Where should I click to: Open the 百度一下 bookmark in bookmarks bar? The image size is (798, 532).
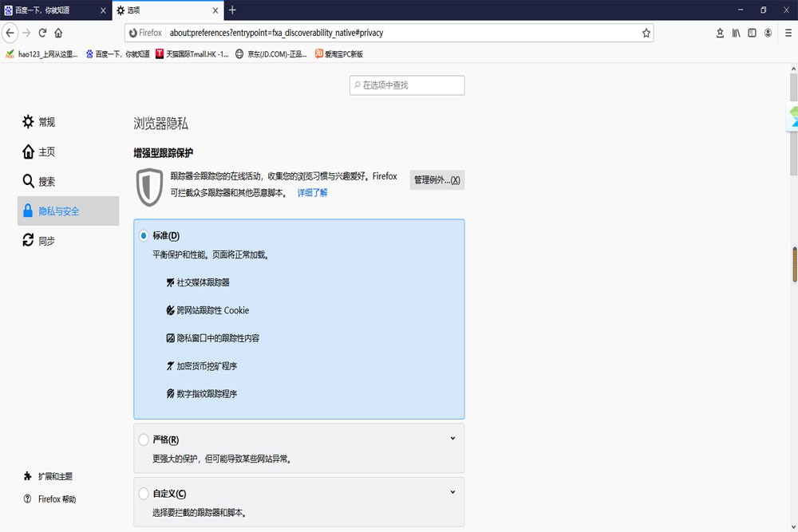[x=117, y=54]
